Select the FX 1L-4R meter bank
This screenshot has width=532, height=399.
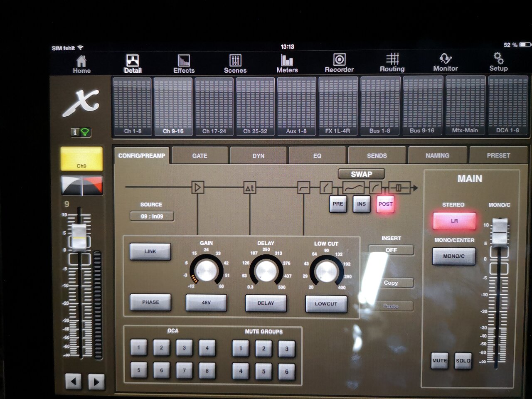[x=337, y=107]
